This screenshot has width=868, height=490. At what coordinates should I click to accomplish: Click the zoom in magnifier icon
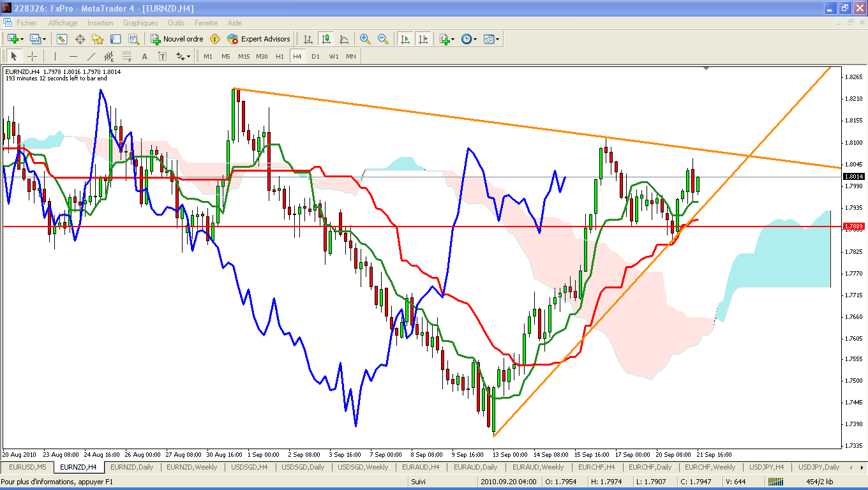point(365,39)
